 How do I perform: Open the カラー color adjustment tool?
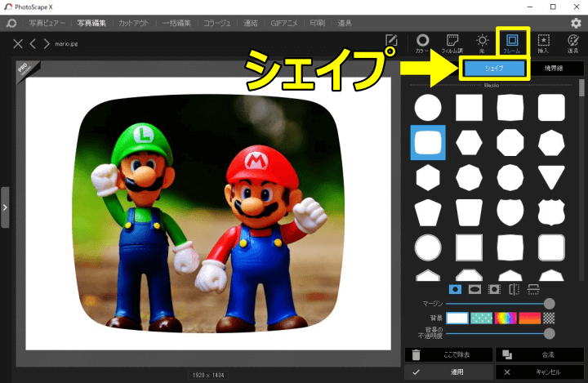click(422, 43)
